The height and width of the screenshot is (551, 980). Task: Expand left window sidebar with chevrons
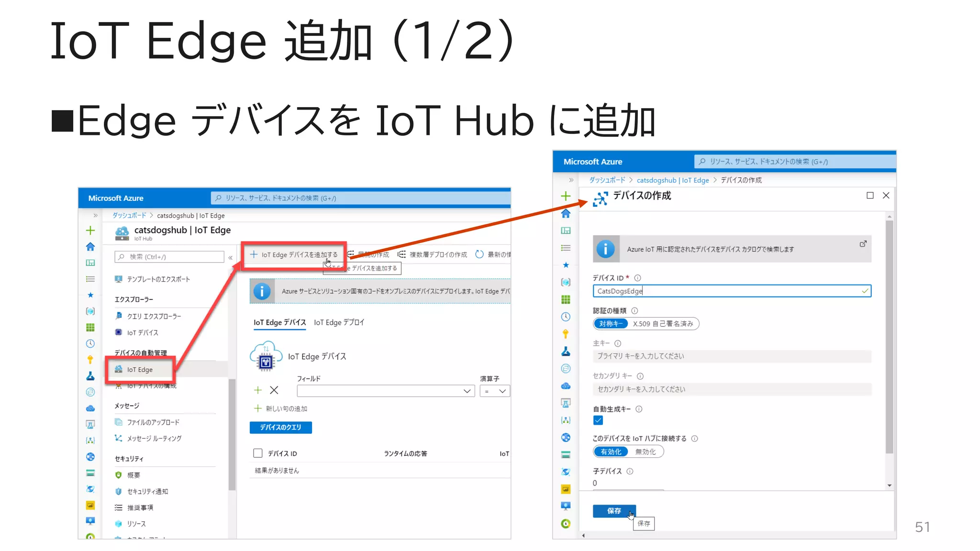click(95, 215)
